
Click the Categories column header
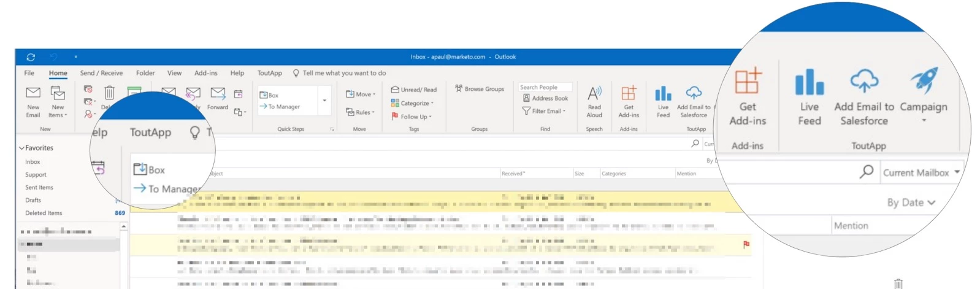pos(614,174)
